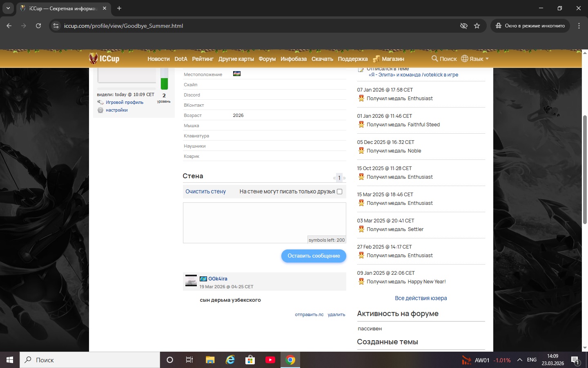The image size is (588, 368).
Task: Open GGk4ira user profile link
Action: (x=218, y=279)
